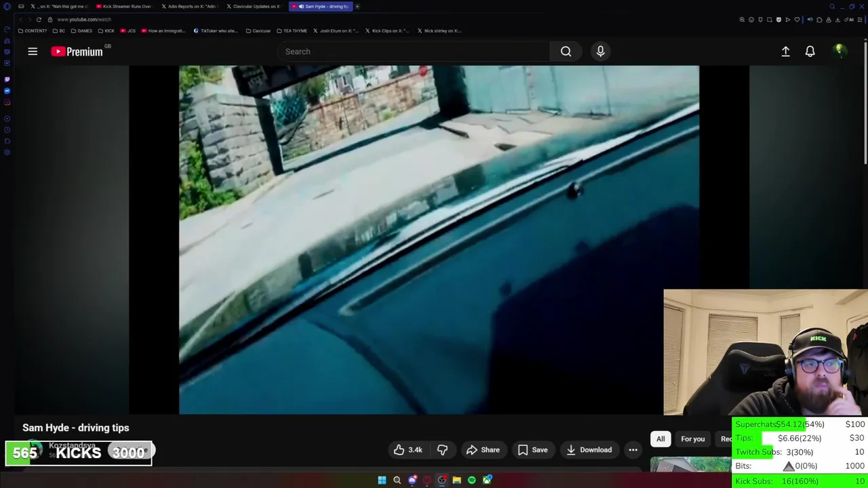Open the browser downloads icon
The image size is (868, 488).
pos(837,20)
